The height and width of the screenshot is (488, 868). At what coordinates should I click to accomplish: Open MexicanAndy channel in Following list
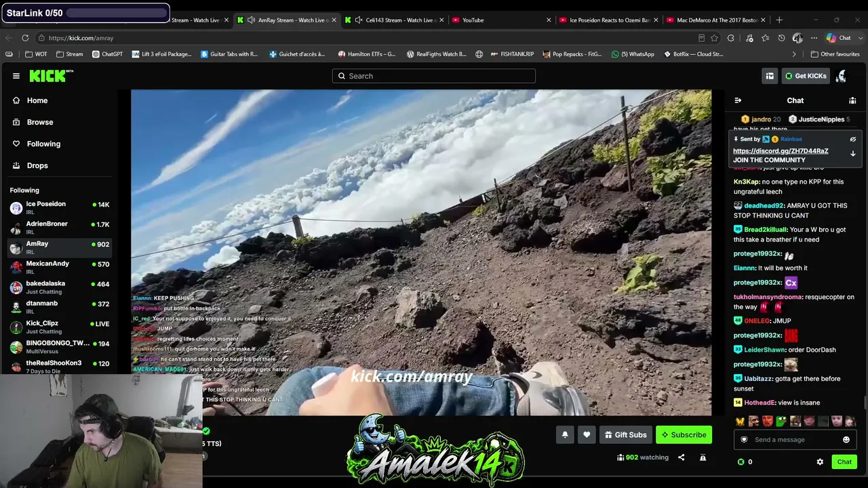click(60, 267)
